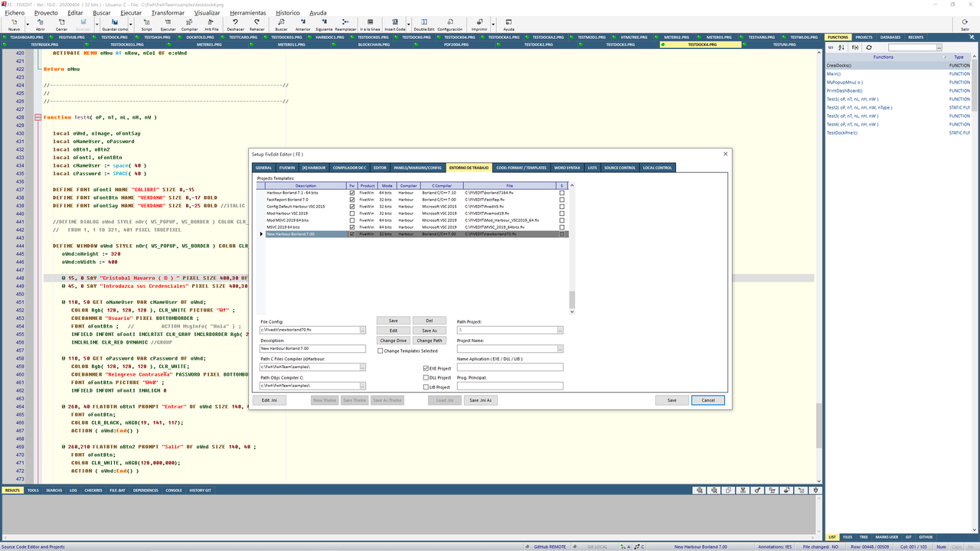Click the Rehacer redo icon

click(257, 24)
